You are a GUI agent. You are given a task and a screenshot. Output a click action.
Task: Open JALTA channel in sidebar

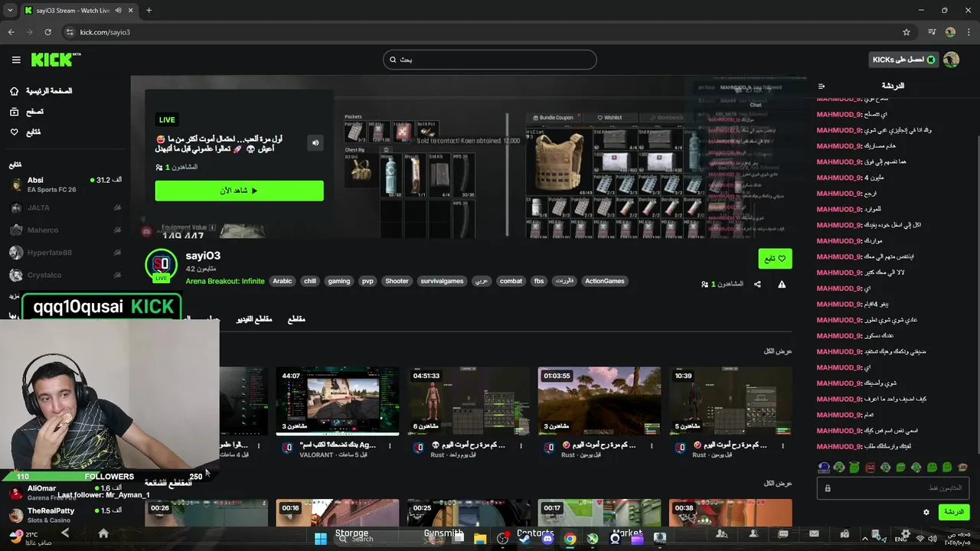66,207
